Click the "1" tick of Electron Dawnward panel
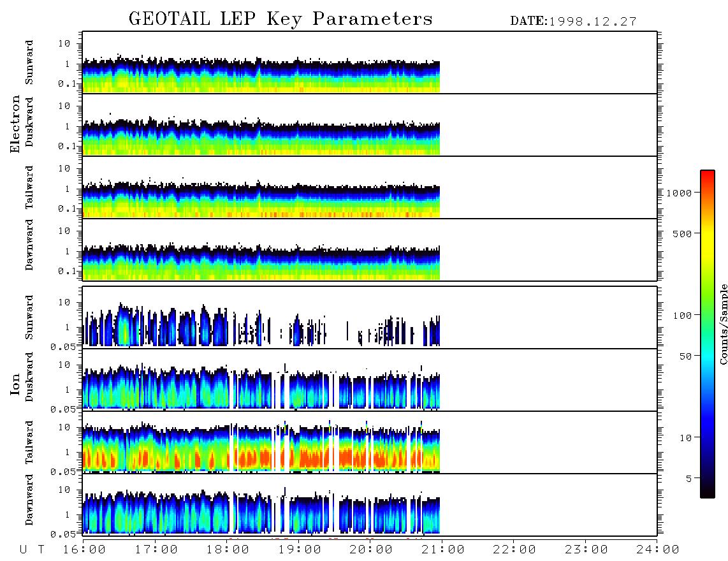The width and height of the screenshot is (728, 561). point(68,251)
